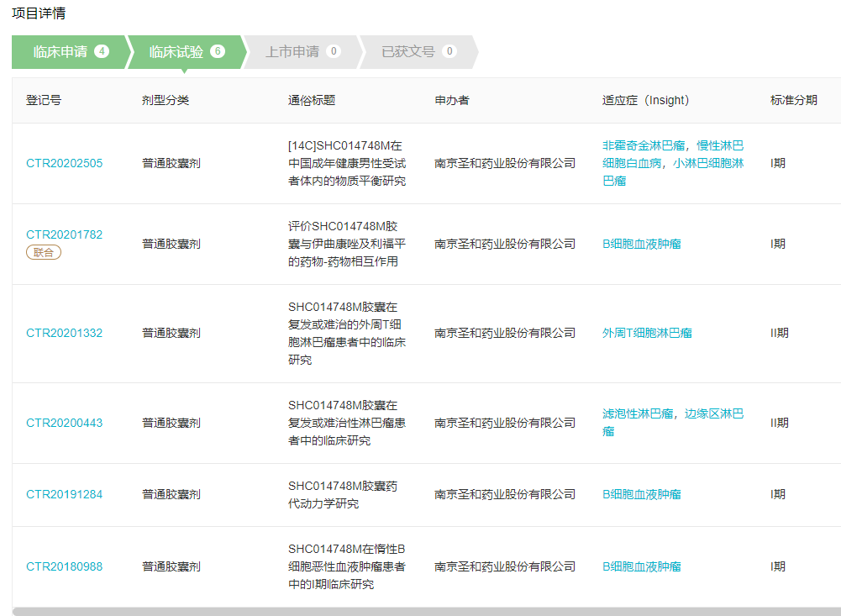Open B细胞血液肿瘤 link in CTR20191284 row

642,494
